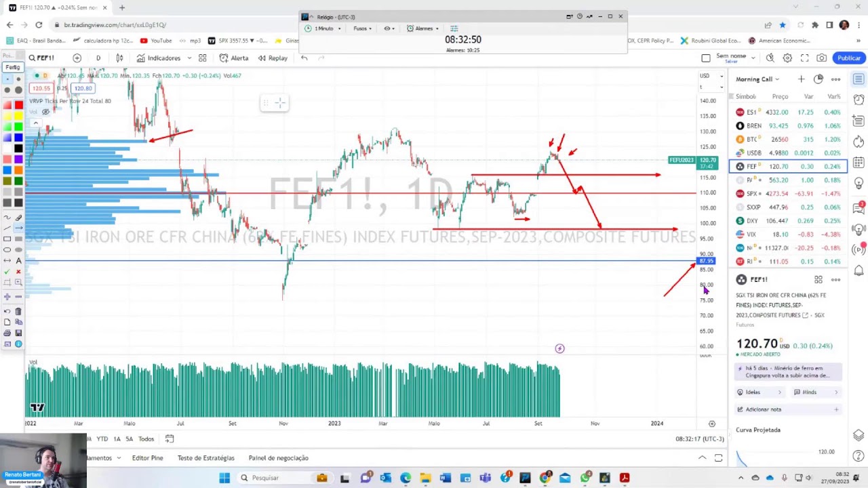Open the watchlist more options menu

pos(835,79)
